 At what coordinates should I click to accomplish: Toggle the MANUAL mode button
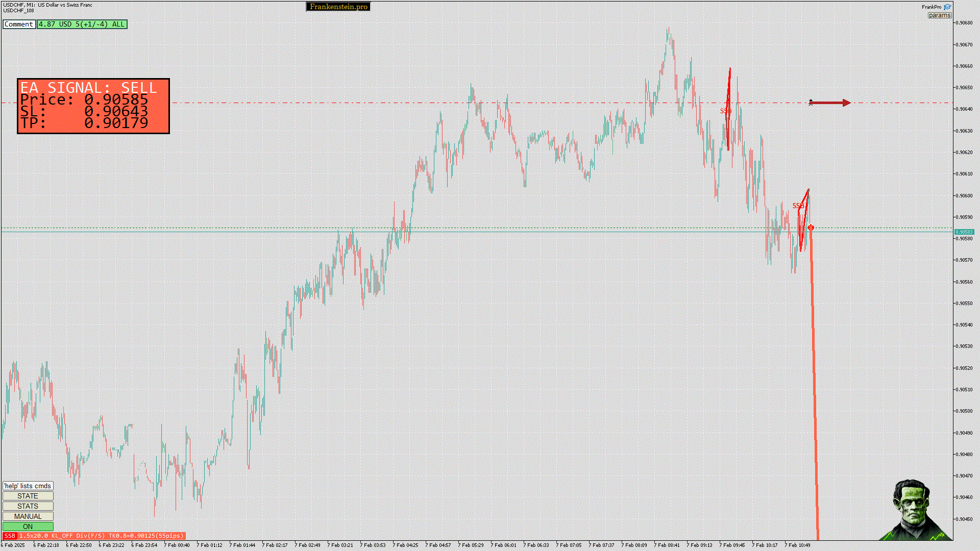pyautogui.click(x=28, y=516)
